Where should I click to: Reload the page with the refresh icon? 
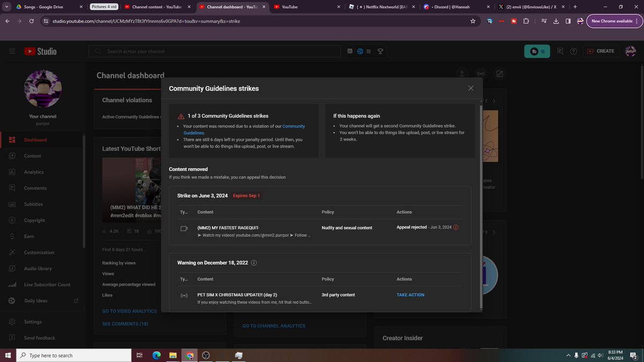point(32,21)
